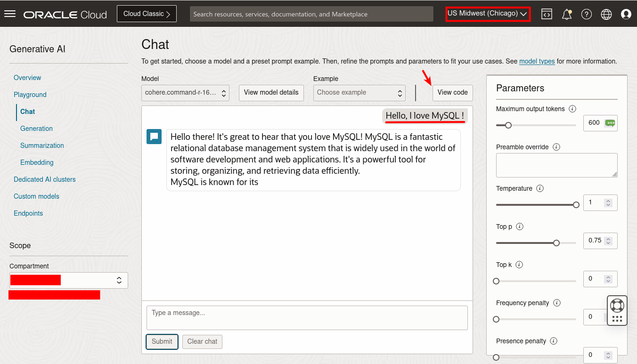Adjust the Presence penalty slider
Viewport: 637px width, 364px height.
click(x=536, y=357)
